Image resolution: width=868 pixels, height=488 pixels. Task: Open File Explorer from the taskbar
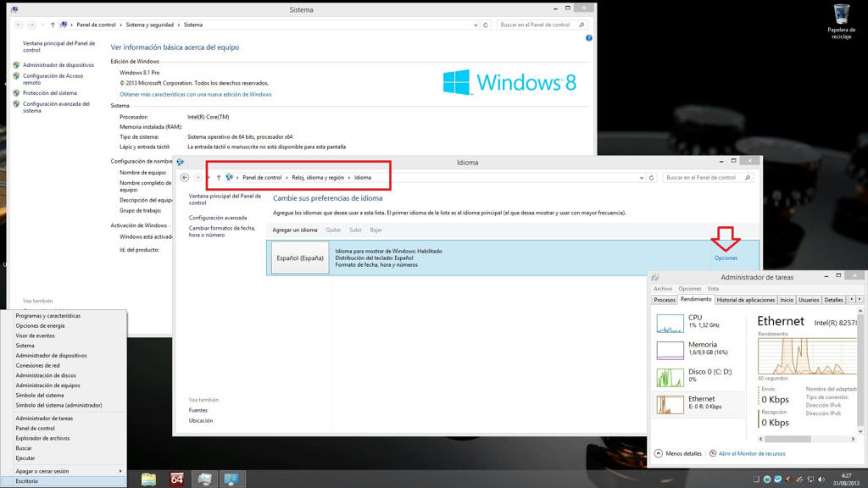[148, 480]
